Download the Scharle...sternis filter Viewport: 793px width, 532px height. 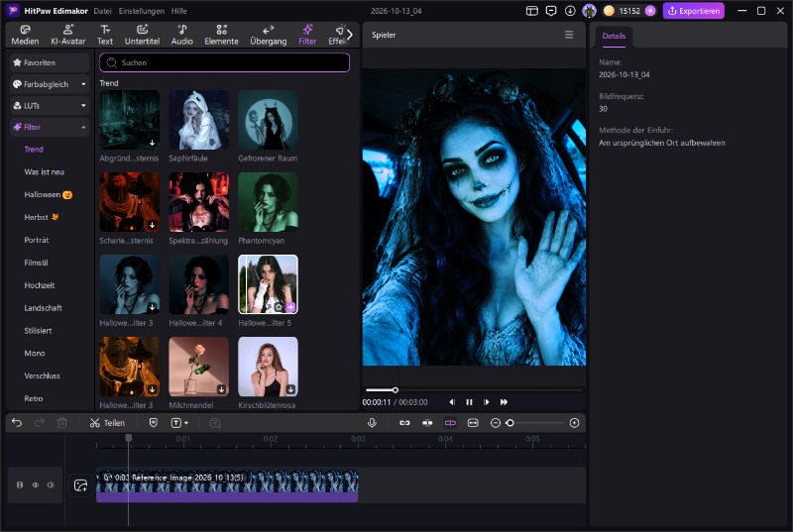153,225
